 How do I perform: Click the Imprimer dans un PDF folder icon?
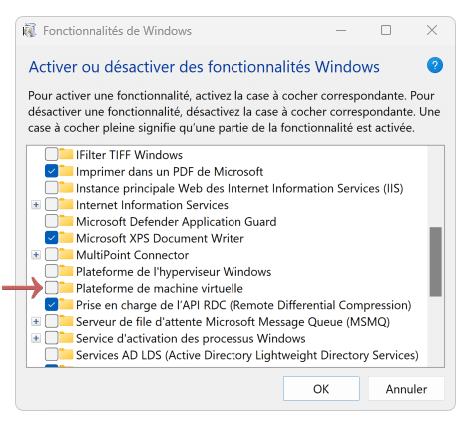[66, 171]
